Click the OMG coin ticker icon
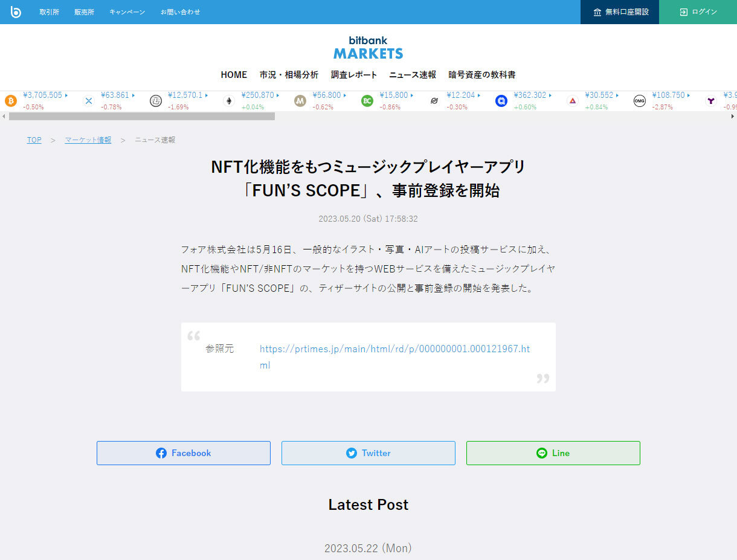Viewport: 737px width, 560px height. [x=640, y=101]
